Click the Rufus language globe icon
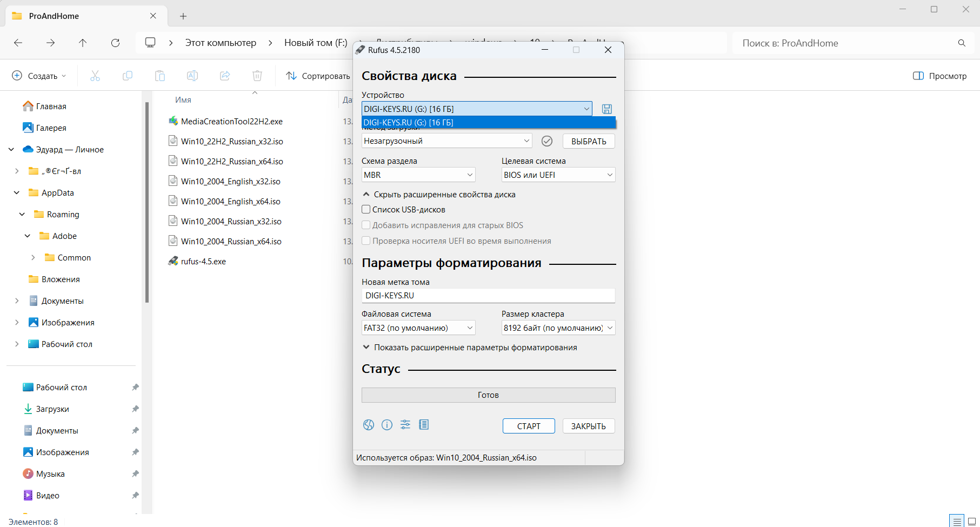Image resolution: width=980 pixels, height=527 pixels. [x=369, y=425]
